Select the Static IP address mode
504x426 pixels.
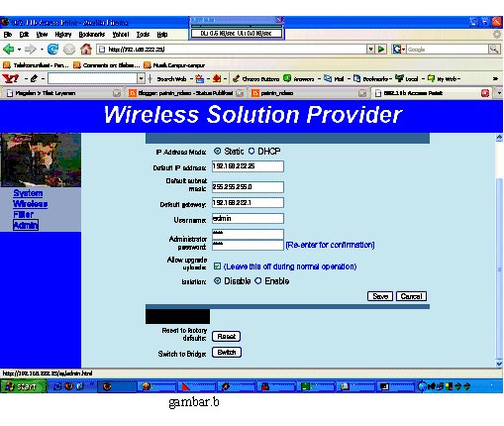click(217, 151)
